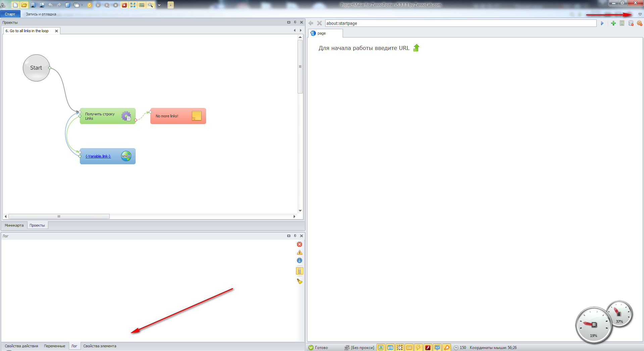This screenshot has width=644, height=351.
Task: Pin the Лог panel
Action: click(x=295, y=236)
